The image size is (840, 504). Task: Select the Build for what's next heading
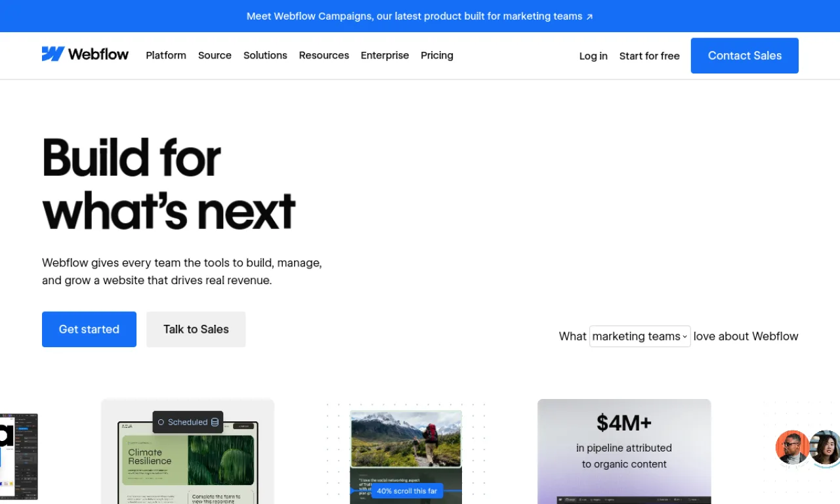pyautogui.click(x=169, y=184)
